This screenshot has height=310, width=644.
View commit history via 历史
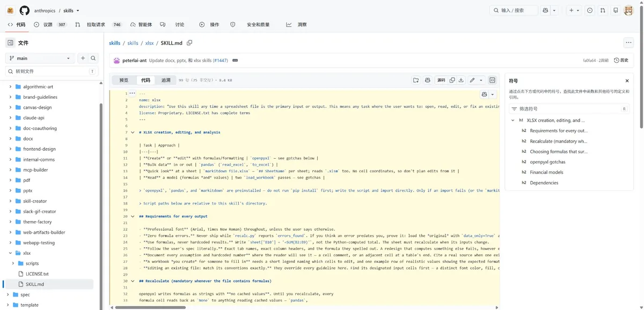click(x=621, y=61)
